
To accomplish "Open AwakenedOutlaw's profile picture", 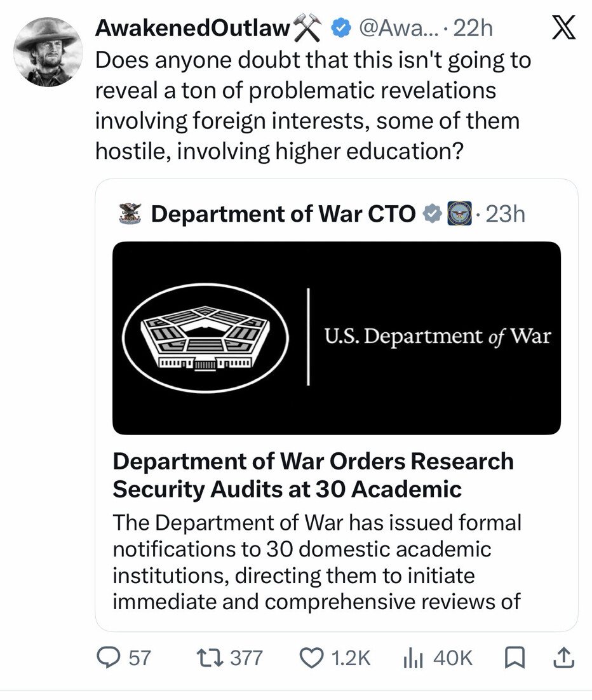I will (x=48, y=52).
